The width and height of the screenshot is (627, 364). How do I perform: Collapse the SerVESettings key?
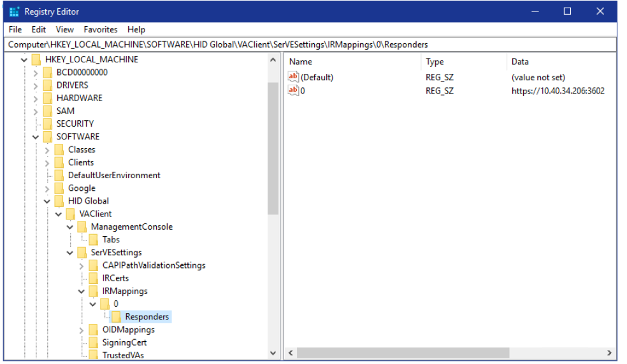(x=70, y=253)
